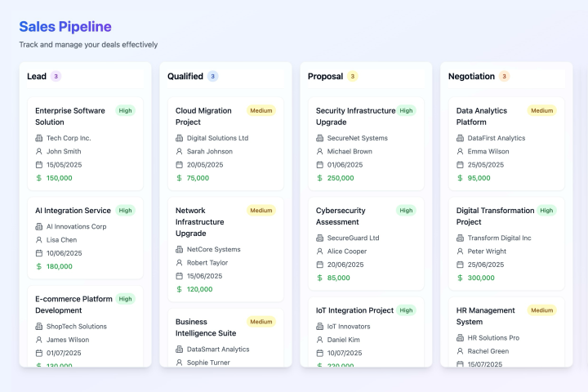Click the Negotiation column count badge

(x=504, y=76)
